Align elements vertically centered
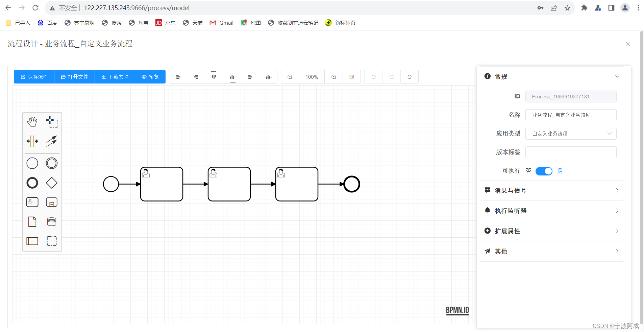Viewport: 644px width, 332px height. pyautogui.click(x=268, y=77)
